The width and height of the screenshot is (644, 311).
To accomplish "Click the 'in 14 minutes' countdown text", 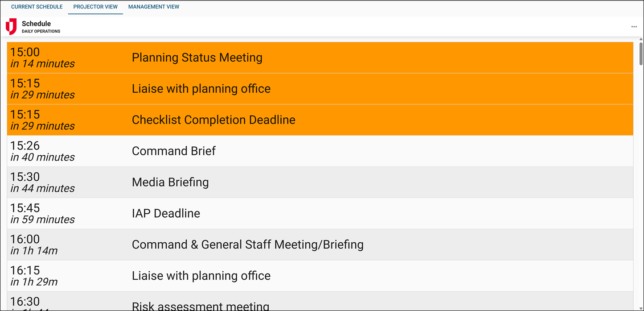I will pos(42,64).
